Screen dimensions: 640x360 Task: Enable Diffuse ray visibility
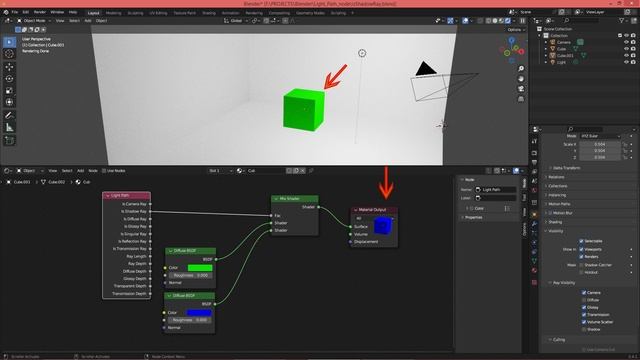[584, 300]
